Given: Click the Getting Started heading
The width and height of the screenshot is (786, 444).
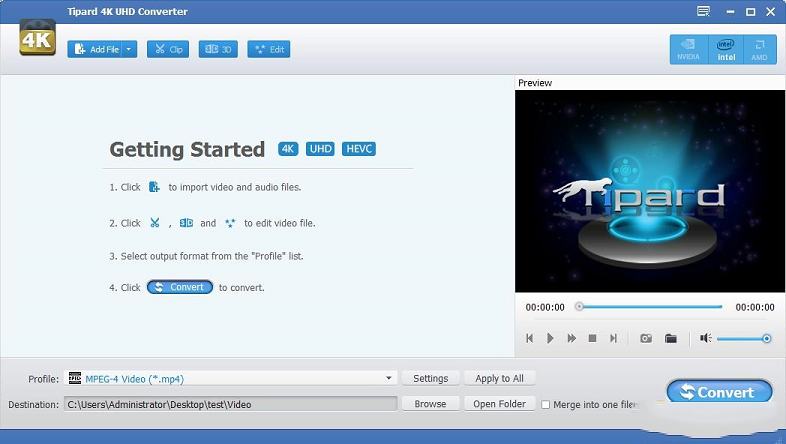Looking at the screenshot, I should pyautogui.click(x=187, y=149).
